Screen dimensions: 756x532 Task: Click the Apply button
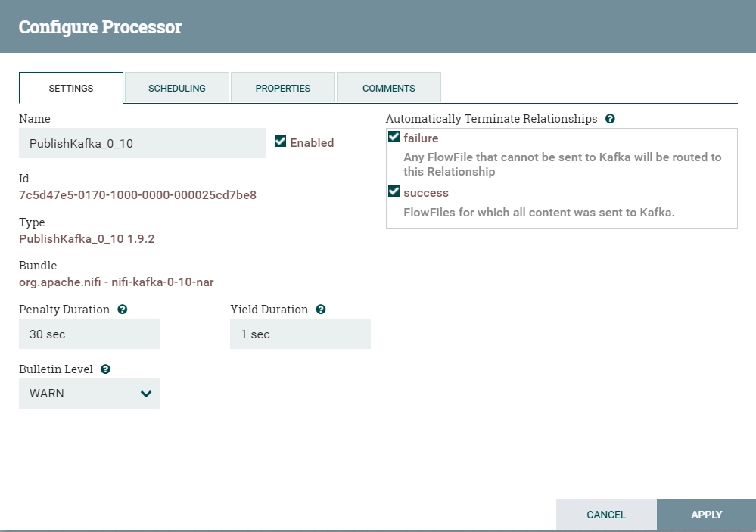[x=706, y=515]
